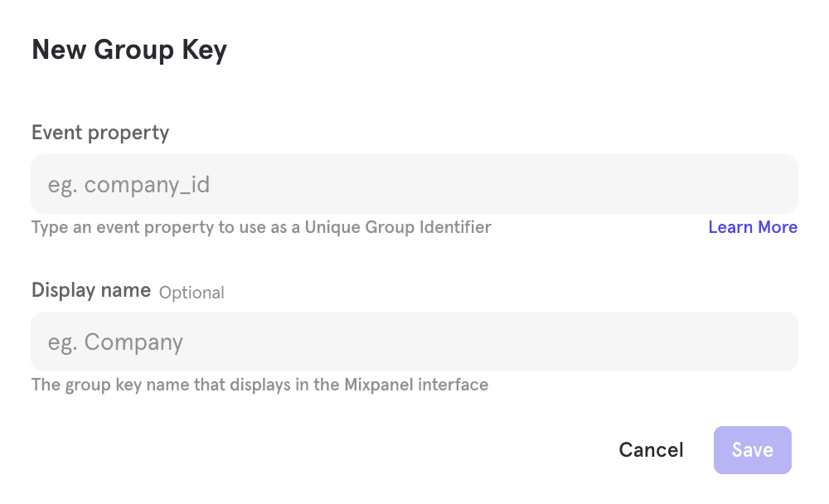The height and width of the screenshot is (504, 829).
Task: Click the Event property field label
Action: [x=100, y=133]
